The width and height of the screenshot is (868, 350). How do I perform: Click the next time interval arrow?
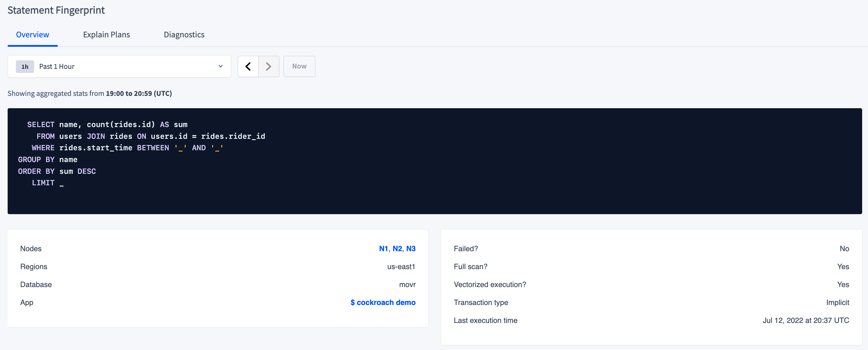click(269, 66)
